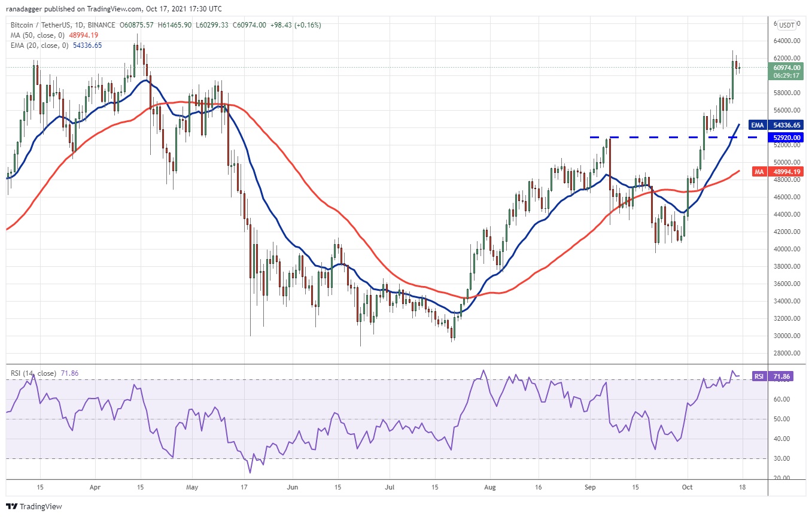Click the red MA badge on price axis

[759, 171]
